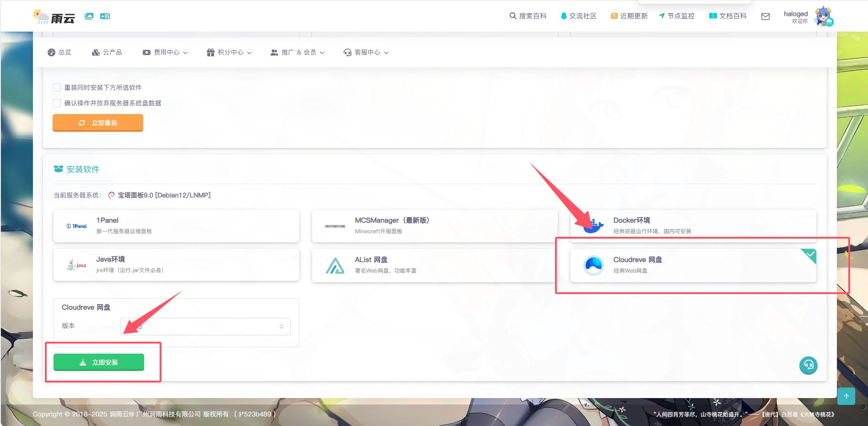Click the 经典容器运行环境 Docker description

click(652, 231)
